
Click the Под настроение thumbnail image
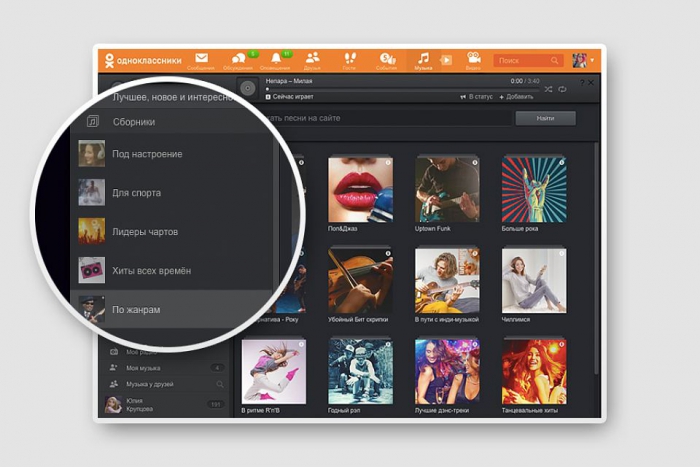tap(92, 154)
